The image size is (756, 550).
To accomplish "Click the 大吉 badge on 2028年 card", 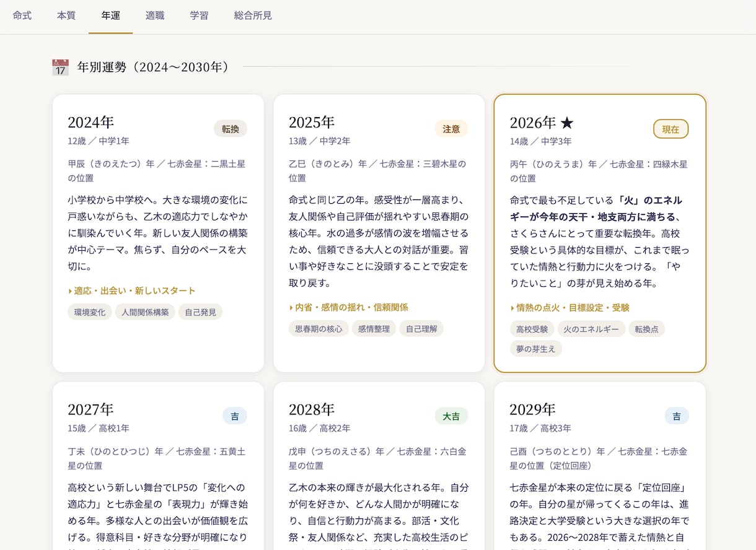I will (x=451, y=416).
